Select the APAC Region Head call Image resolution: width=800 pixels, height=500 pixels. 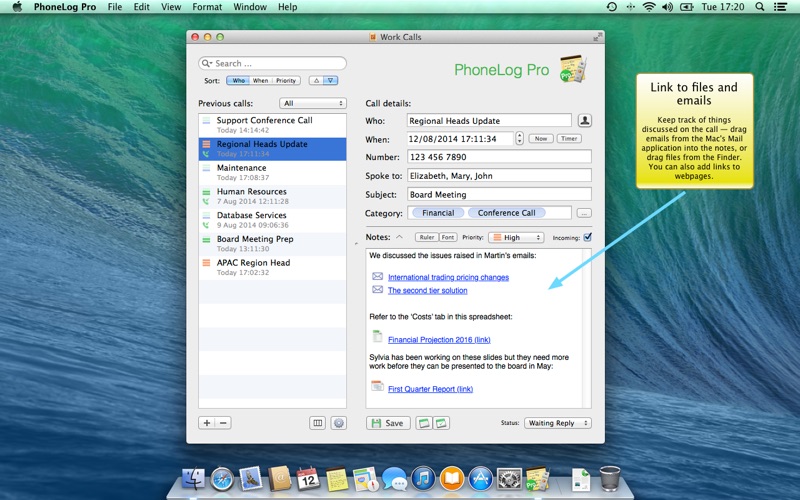tap(272, 267)
